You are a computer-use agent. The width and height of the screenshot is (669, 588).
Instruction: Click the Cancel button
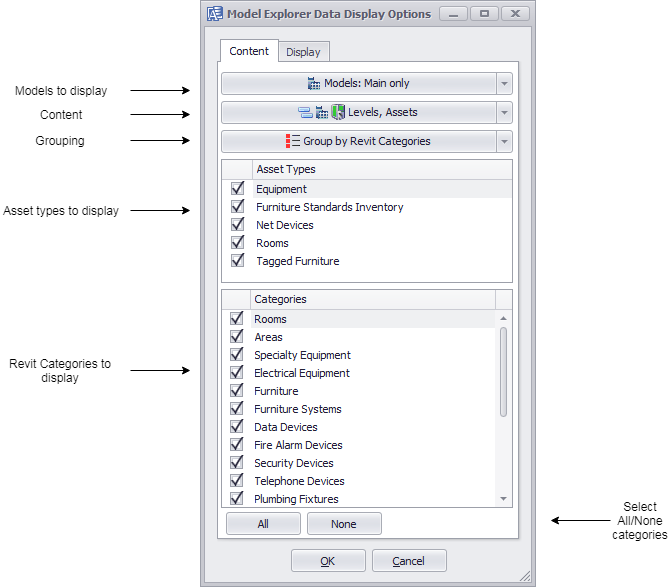pos(408,561)
